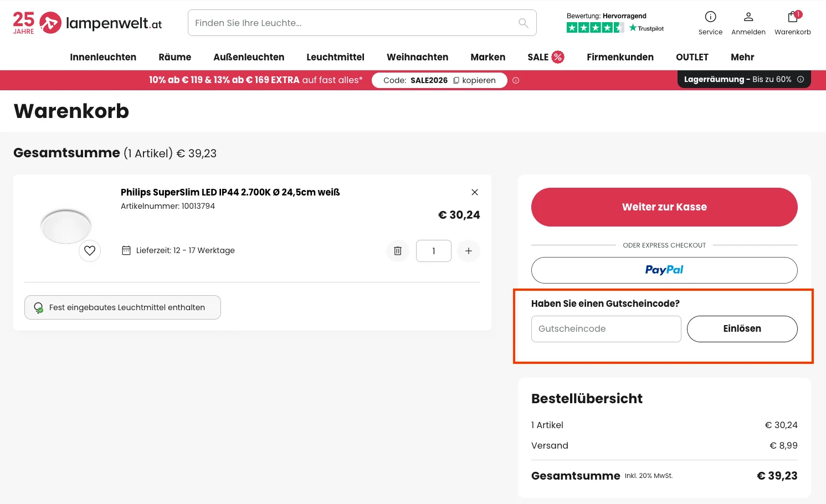
Task: Open the Service info icon
Action: [x=710, y=16]
